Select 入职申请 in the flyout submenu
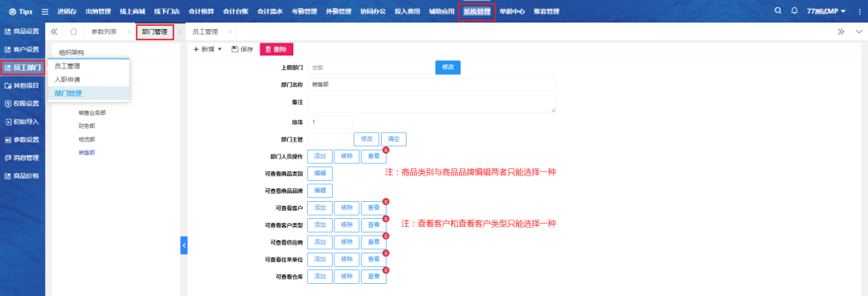The image size is (868, 296). click(x=88, y=80)
